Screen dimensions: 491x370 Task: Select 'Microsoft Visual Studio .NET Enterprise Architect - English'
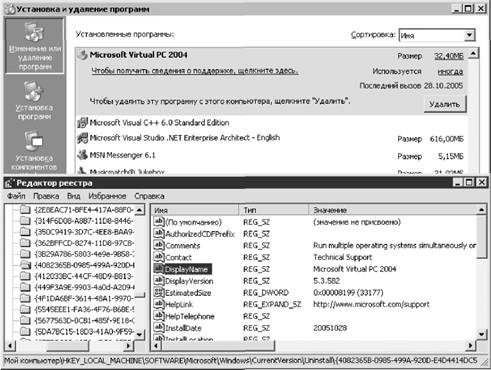tap(185, 138)
